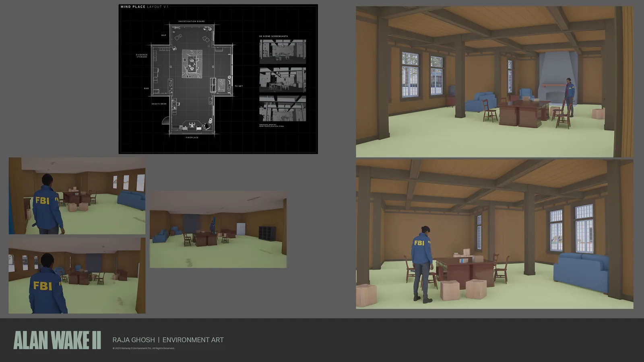Click the 'MAP' label on the floor plan
This screenshot has height=362, width=644.
(x=164, y=35)
